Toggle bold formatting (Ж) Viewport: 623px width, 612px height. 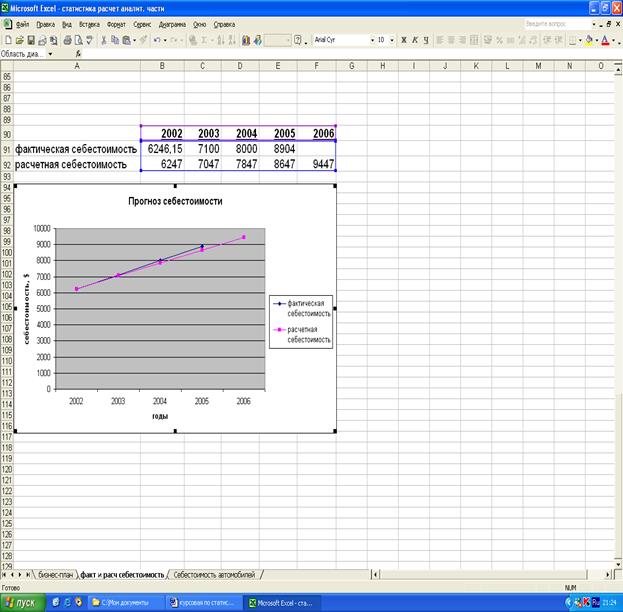[402, 40]
